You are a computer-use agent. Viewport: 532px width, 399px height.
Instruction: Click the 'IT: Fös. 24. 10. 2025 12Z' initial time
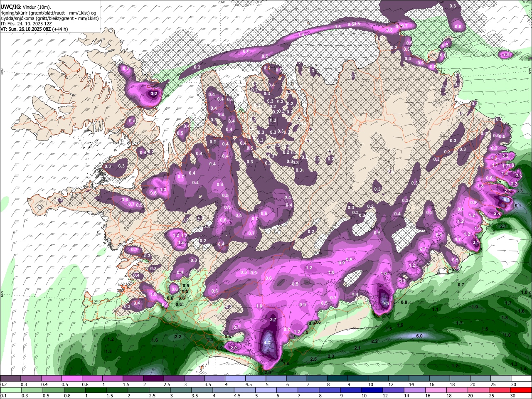coord(25,24)
